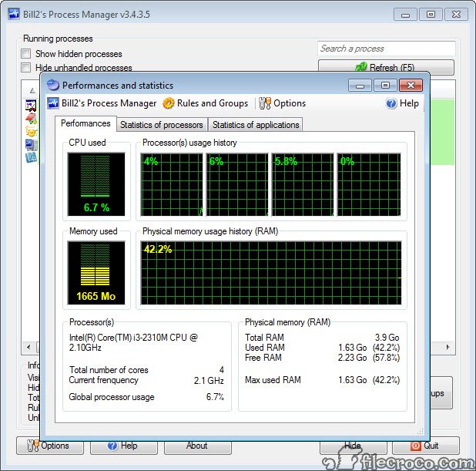
Task: Switch to the Performances tab
Action: point(85,123)
